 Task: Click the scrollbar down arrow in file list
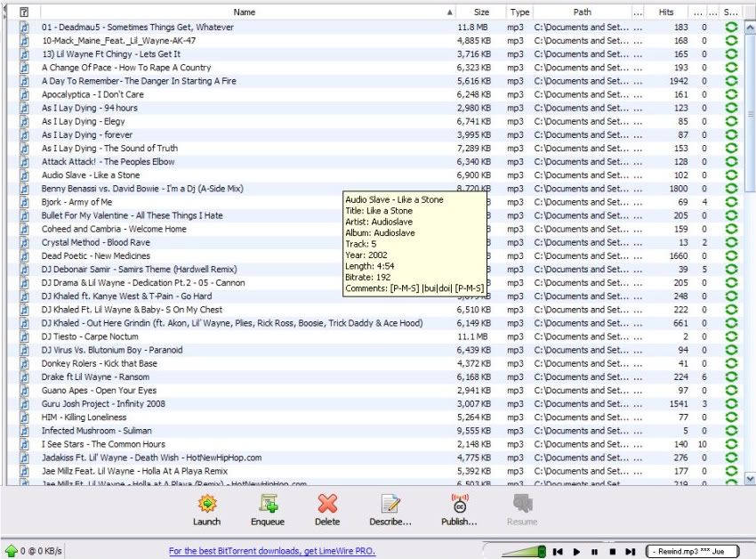(x=748, y=479)
